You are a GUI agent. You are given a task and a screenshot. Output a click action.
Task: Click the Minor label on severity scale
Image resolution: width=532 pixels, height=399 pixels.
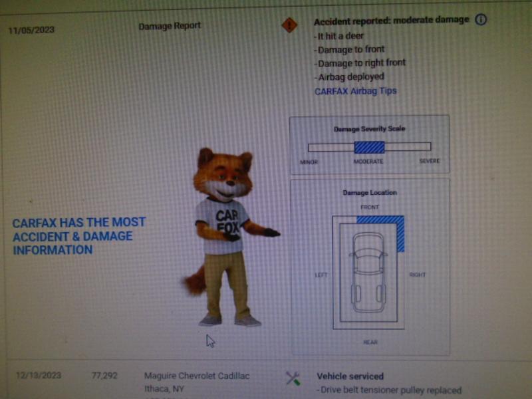[309, 162]
